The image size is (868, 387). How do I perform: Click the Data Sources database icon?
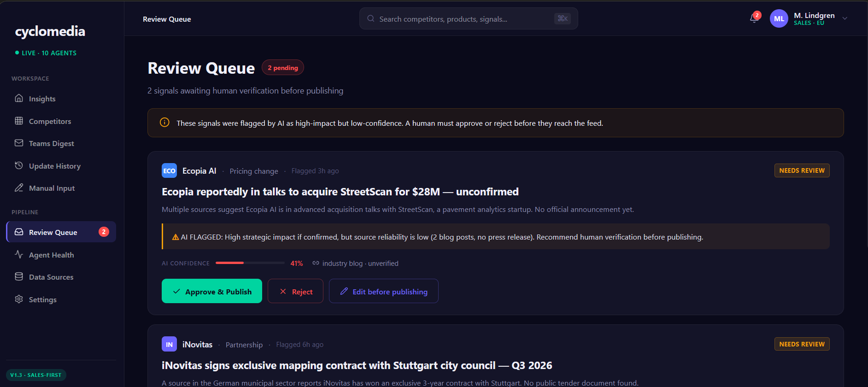click(x=19, y=276)
